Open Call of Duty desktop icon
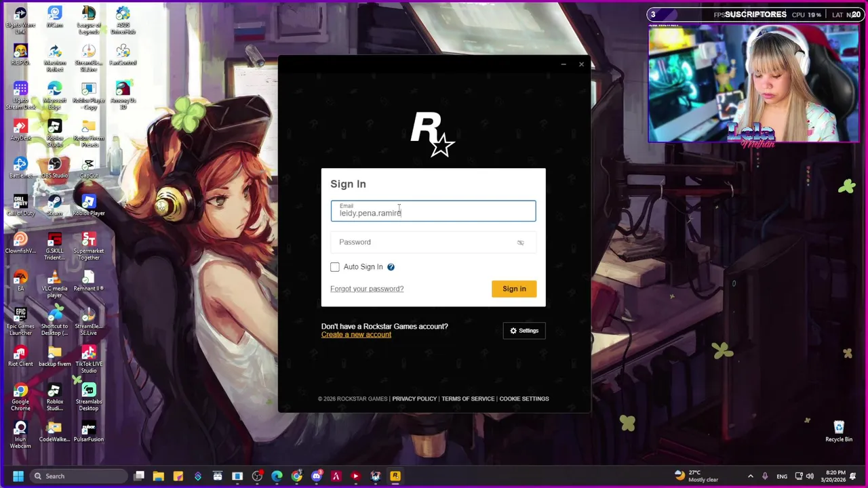 [x=20, y=205]
